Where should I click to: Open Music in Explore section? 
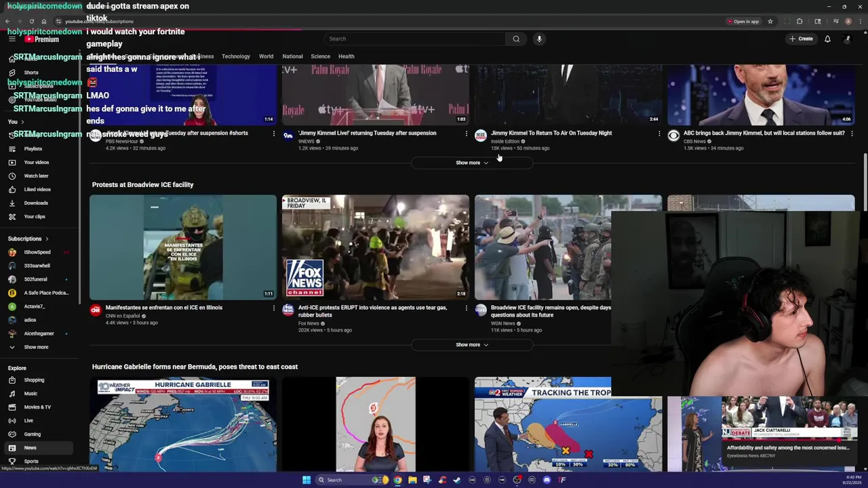click(39, 394)
